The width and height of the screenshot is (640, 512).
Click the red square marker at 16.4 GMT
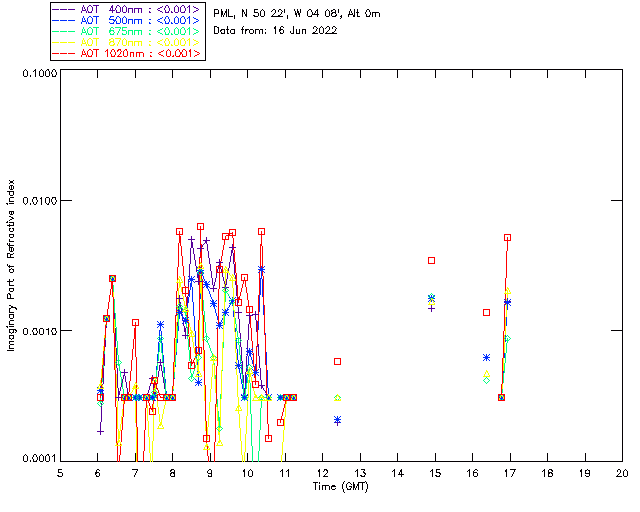tap(487, 312)
